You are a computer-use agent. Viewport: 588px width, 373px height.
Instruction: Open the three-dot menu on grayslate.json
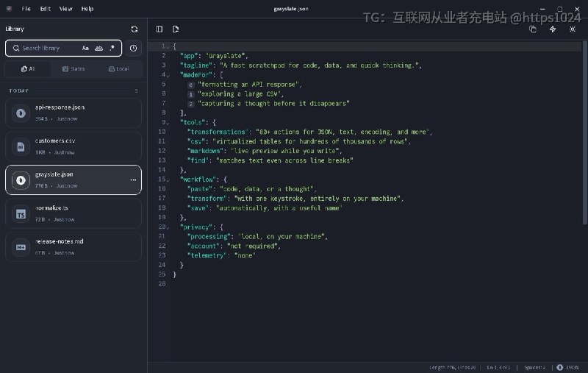pos(133,180)
